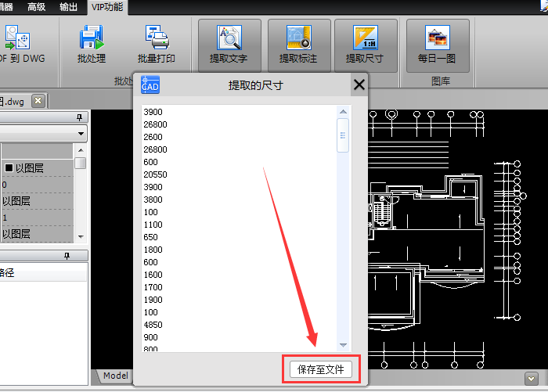Select the Model layout tab
Image resolution: width=548 pixels, height=392 pixels.
pos(115,376)
